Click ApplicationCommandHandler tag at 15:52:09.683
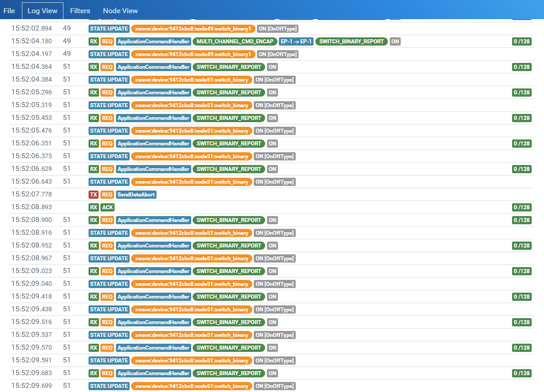The image size is (544, 392). pyautogui.click(x=153, y=373)
